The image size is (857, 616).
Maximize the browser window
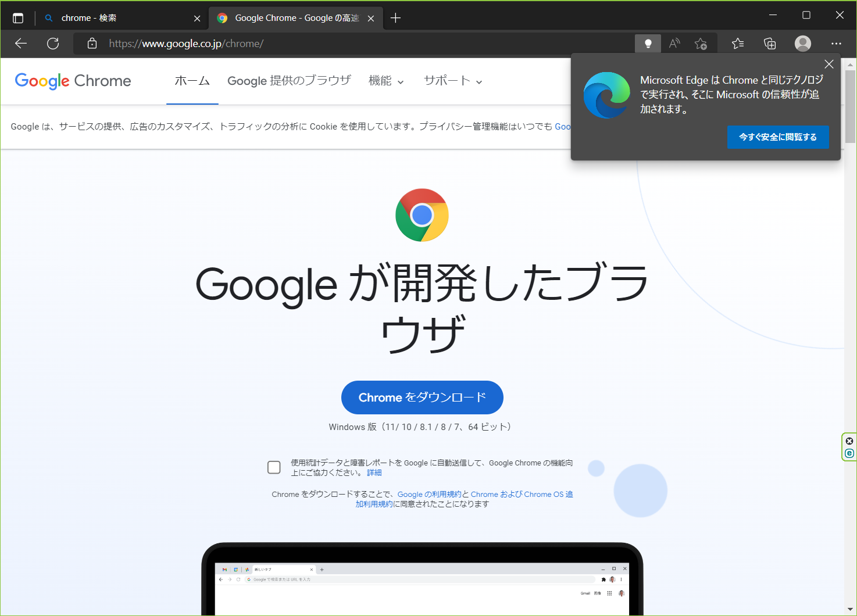click(x=806, y=15)
